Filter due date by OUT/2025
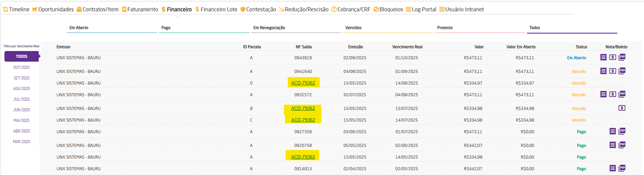Screen dimensions: 644x175 (22, 67)
